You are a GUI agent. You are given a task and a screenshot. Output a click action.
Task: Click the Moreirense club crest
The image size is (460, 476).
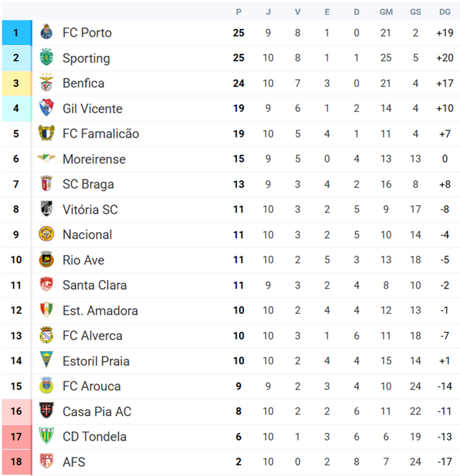pos(46,159)
